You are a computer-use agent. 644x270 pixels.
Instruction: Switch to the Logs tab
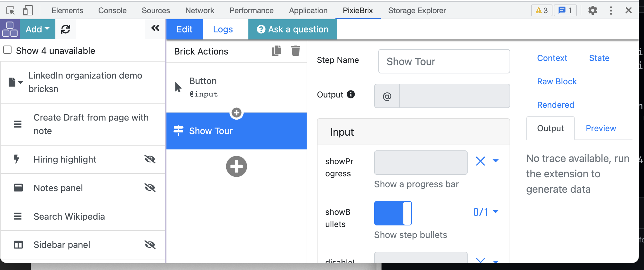(x=223, y=29)
